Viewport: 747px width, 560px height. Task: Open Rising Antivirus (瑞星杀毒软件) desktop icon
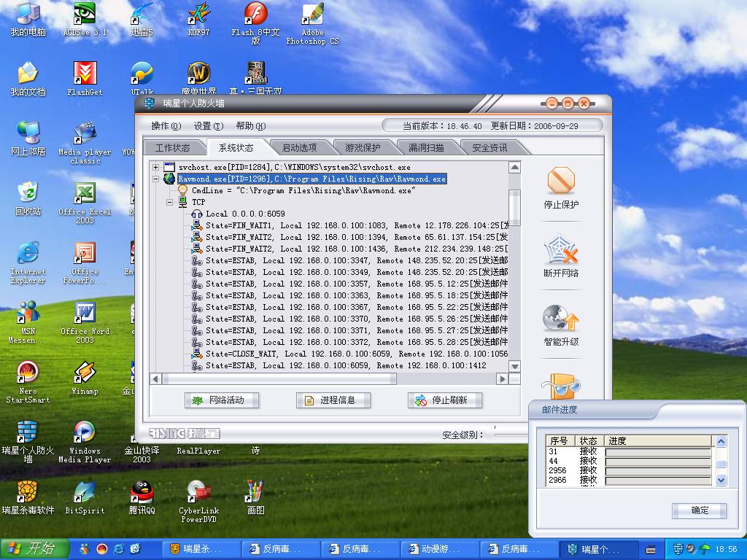pos(28,498)
